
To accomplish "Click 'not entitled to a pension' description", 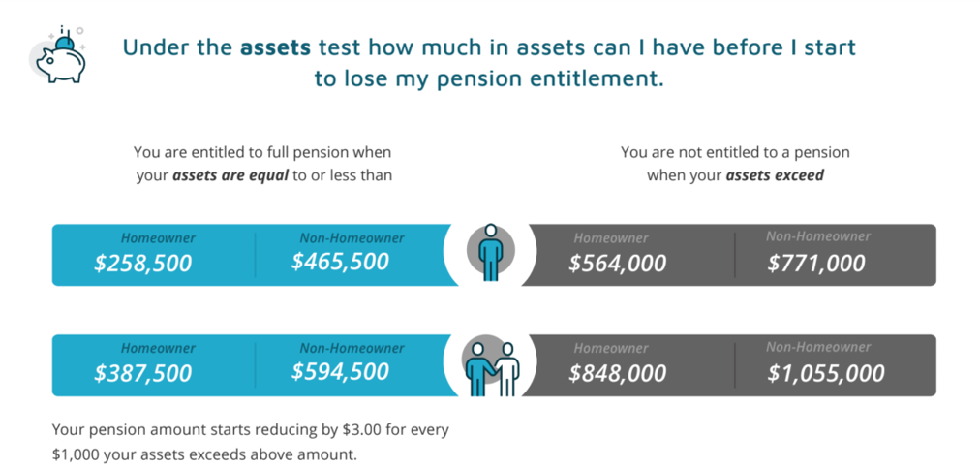I will [735, 164].
